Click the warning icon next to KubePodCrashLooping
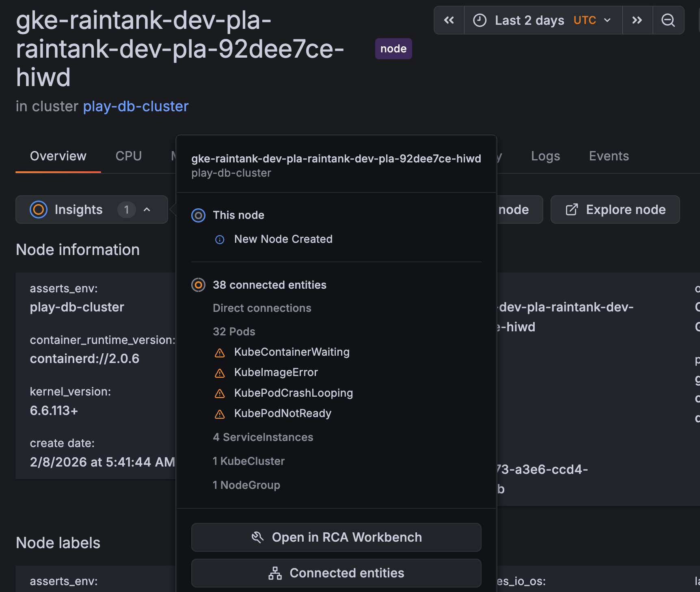Viewport: 700px width, 592px height. coord(220,393)
